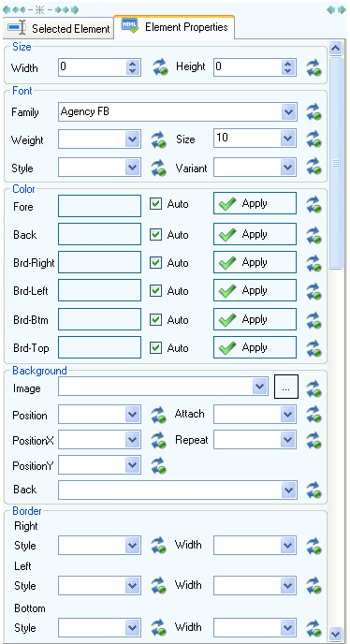Click Width stepper arrows in Size group

pyautogui.click(x=132, y=67)
